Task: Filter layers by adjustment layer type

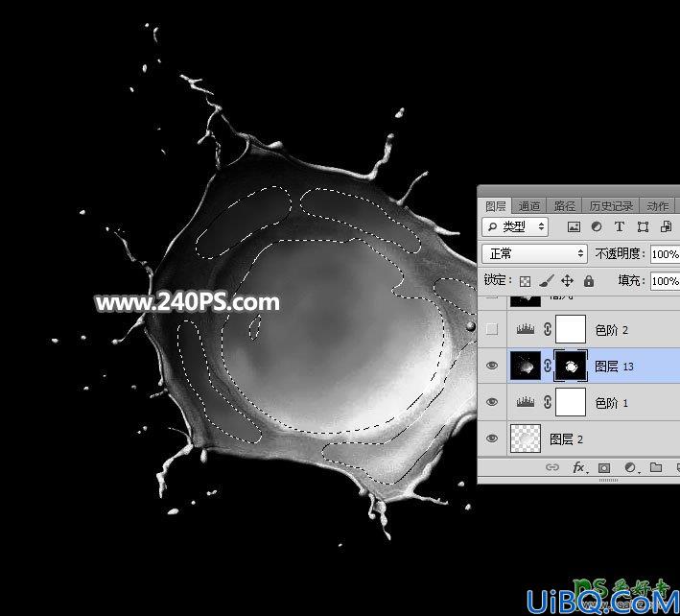Action: 597,226
